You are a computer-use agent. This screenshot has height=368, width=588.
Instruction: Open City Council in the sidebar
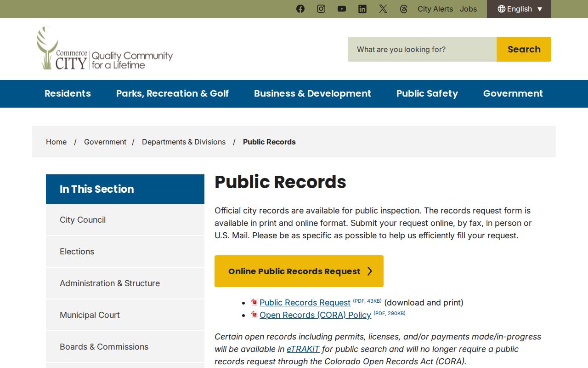coord(125,220)
